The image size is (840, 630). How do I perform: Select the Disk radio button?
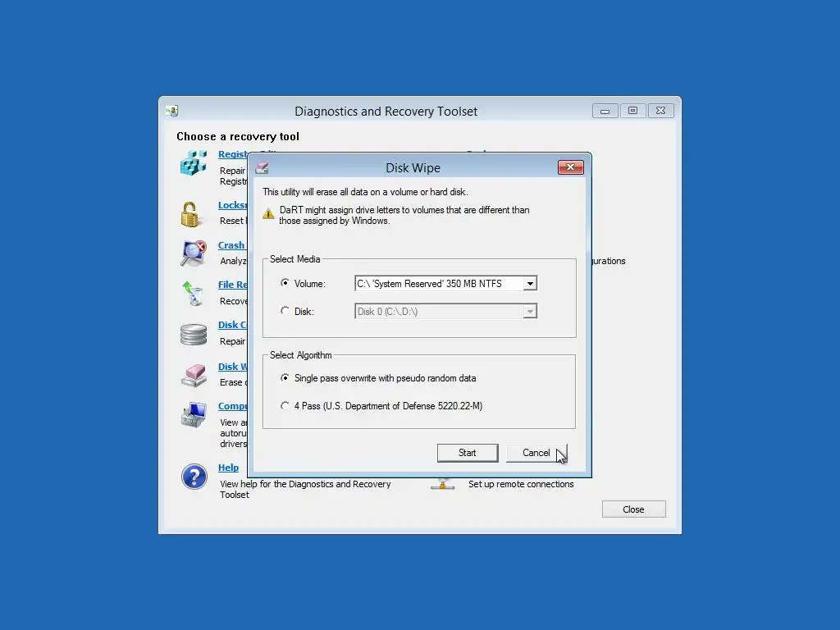pyautogui.click(x=285, y=311)
